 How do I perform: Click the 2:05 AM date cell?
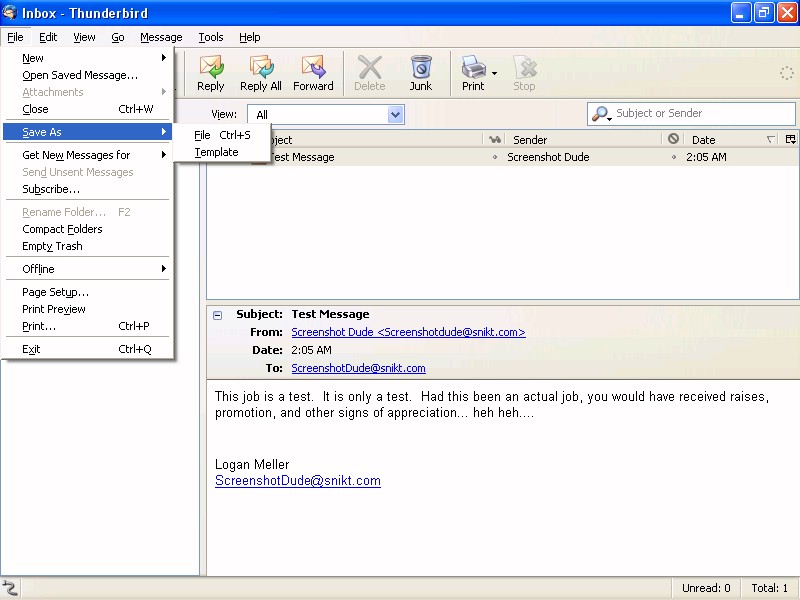pyautogui.click(x=706, y=157)
